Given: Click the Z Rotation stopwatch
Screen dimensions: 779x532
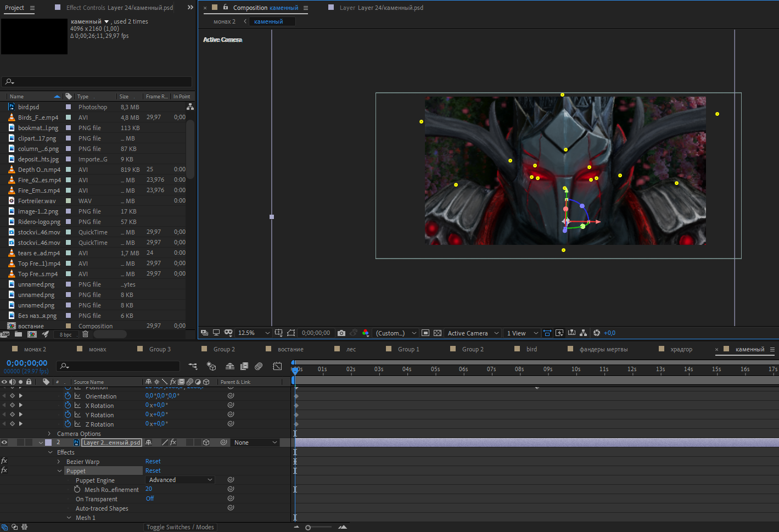Looking at the screenshot, I should [x=68, y=424].
